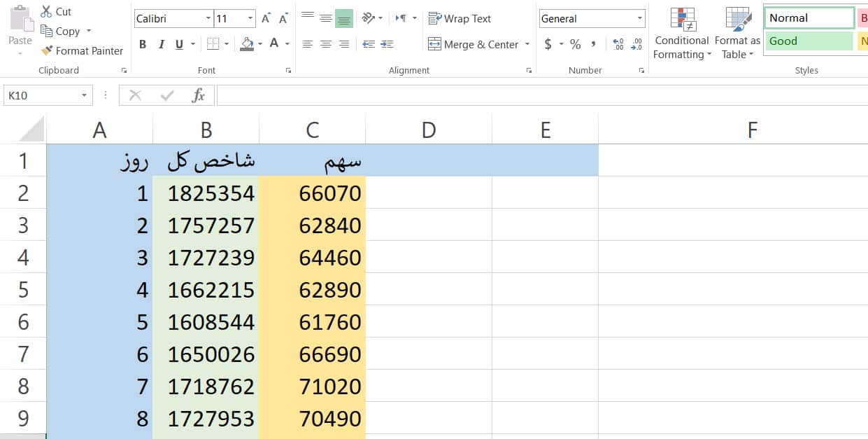The width and height of the screenshot is (868, 439).
Task: Click the Accounting Number Format dollar icon
Action: point(548,43)
